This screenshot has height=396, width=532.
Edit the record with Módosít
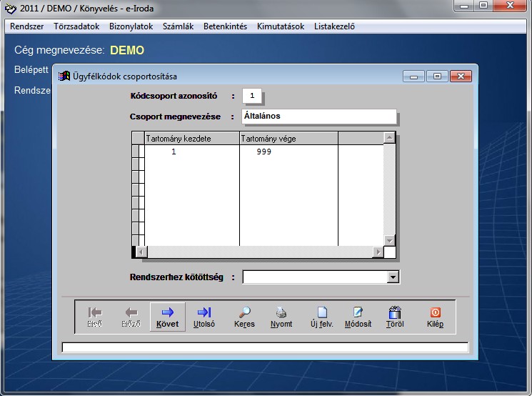coord(358,316)
